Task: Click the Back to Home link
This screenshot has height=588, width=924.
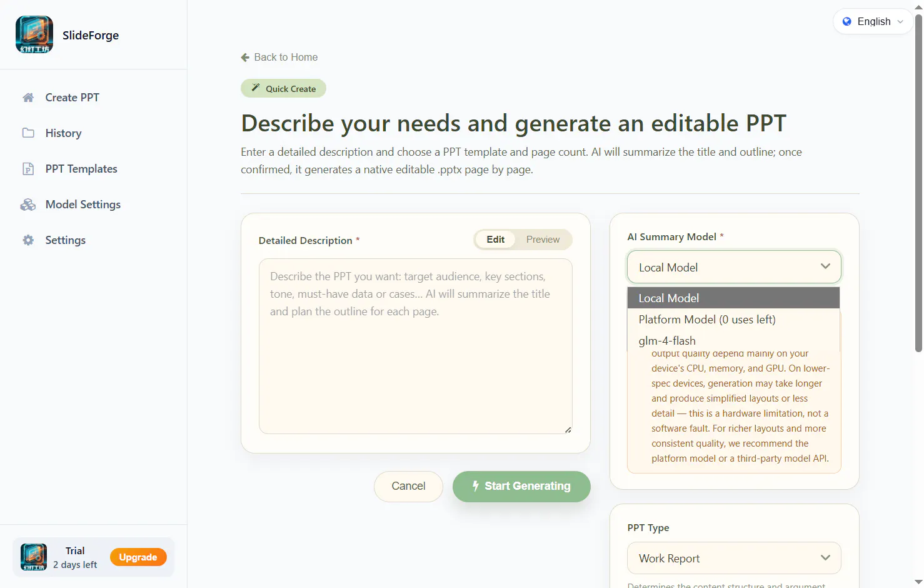Action: point(279,58)
